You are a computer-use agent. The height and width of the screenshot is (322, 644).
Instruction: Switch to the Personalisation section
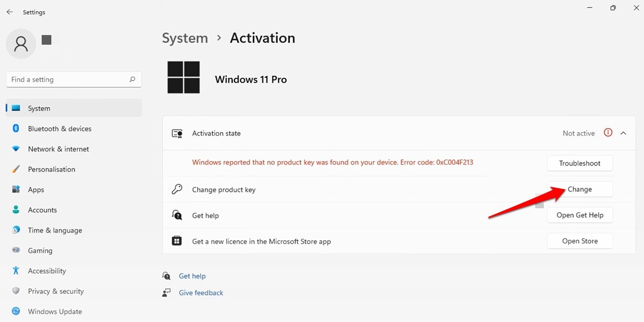[x=74, y=169]
